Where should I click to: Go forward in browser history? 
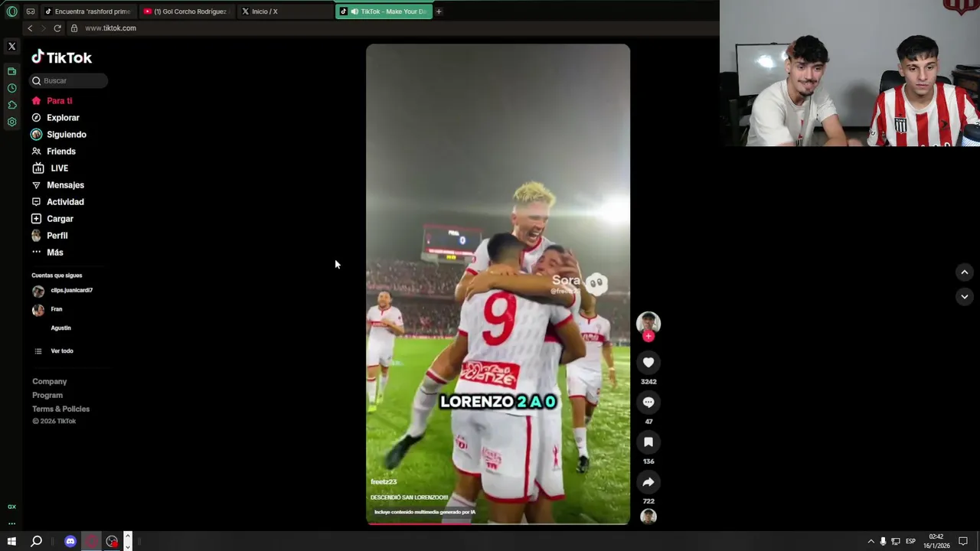pyautogui.click(x=43, y=28)
